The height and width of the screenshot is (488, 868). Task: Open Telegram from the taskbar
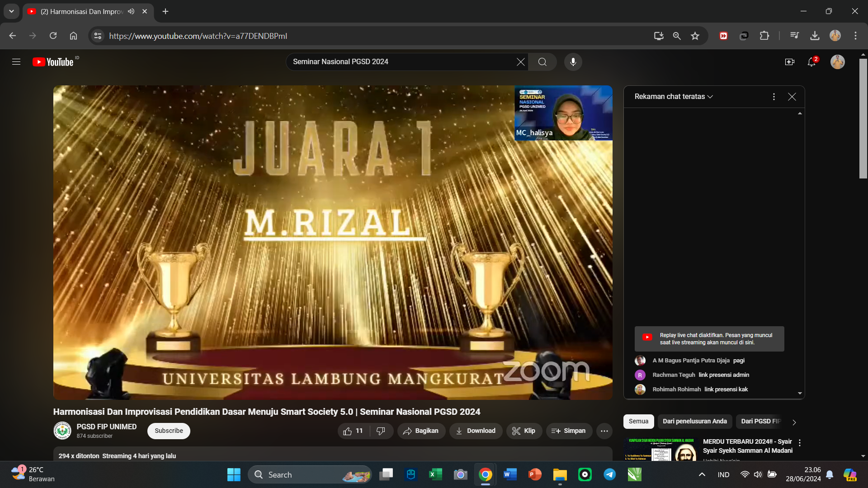tap(610, 474)
